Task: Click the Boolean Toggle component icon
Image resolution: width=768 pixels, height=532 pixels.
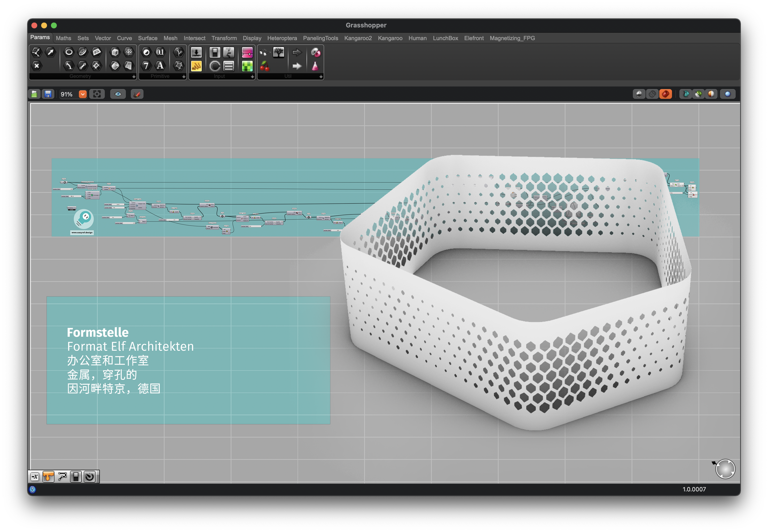Action: (215, 52)
